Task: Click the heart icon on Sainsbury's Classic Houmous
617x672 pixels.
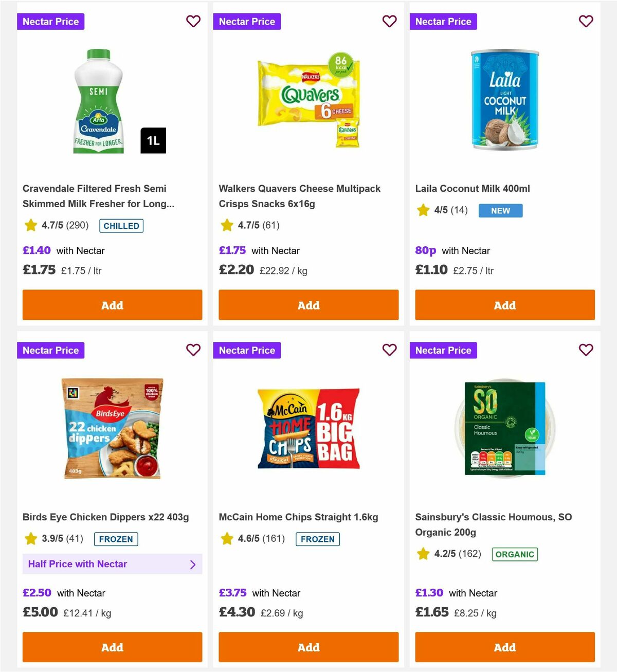Action: click(x=586, y=350)
